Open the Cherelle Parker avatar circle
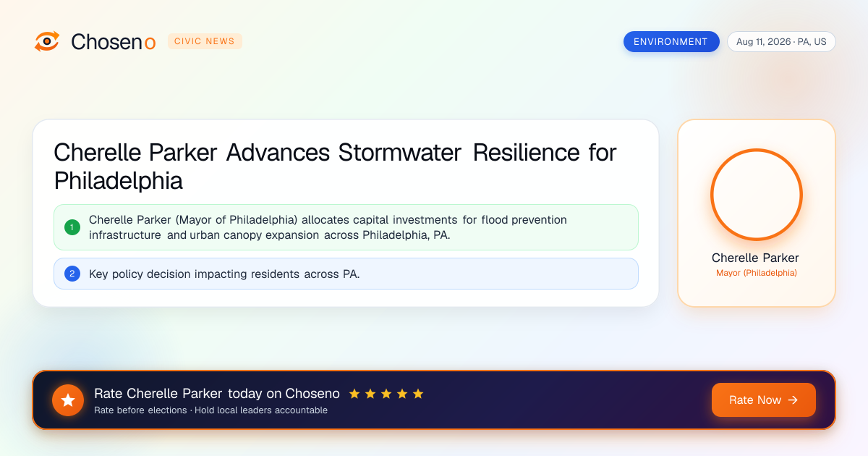Image resolution: width=868 pixels, height=456 pixels. 757,195
